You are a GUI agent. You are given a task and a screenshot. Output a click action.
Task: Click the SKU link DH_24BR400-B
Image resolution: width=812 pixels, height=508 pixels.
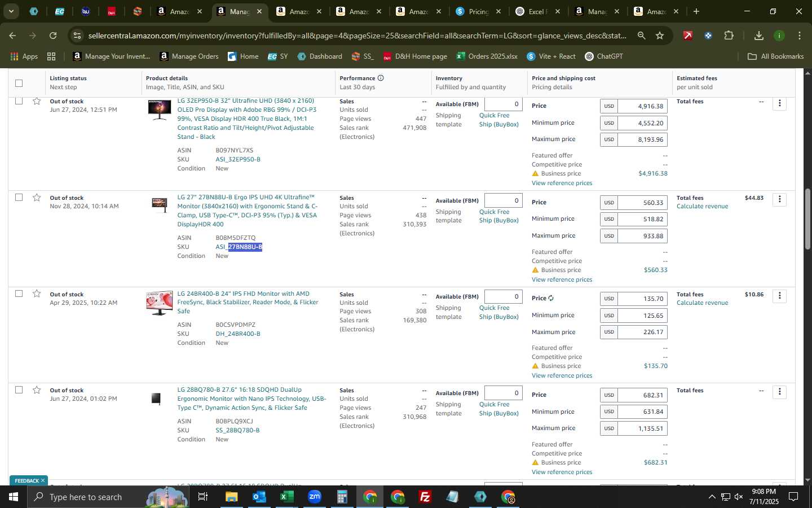(238, 334)
